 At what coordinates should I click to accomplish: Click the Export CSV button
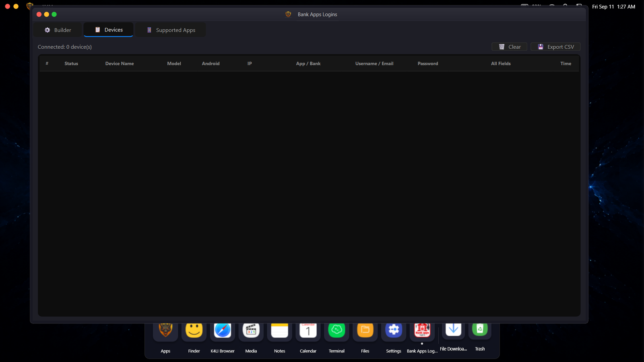tap(555, 47)
